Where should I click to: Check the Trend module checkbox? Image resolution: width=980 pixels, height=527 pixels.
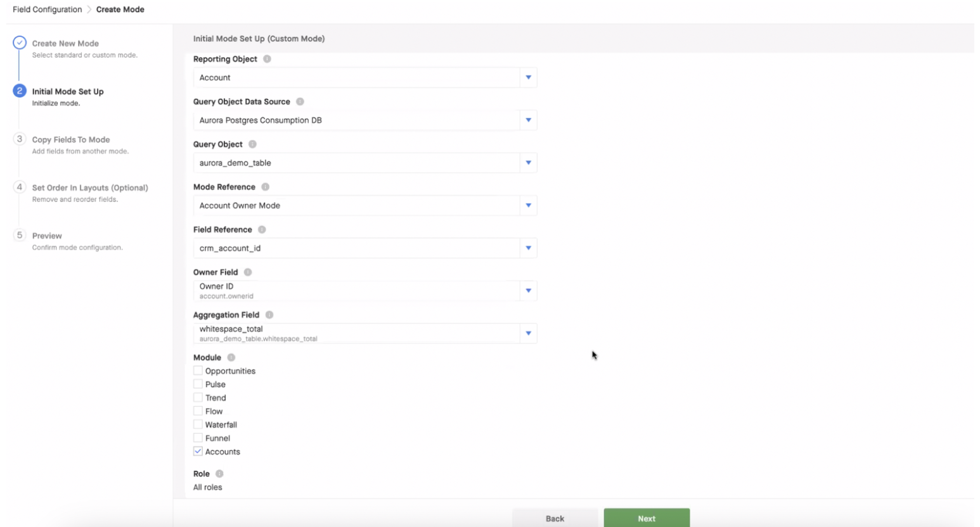pyautogui.click(x=198, y=398)
